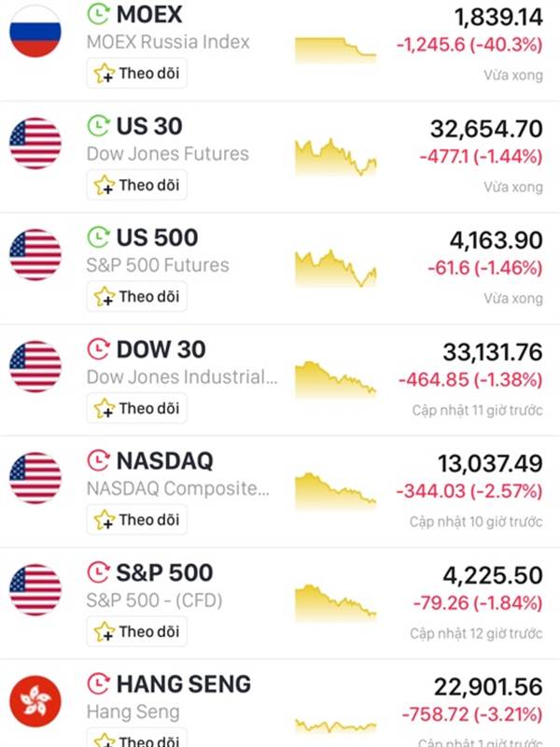Toggle Theo dõi follow for MOEX

[x=136, y=74]
